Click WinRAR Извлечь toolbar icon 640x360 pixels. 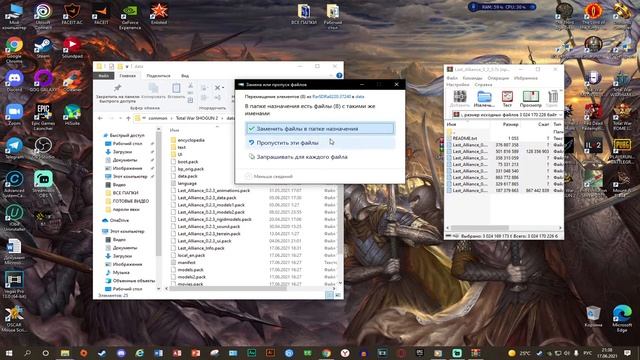click(x=484, y=99)
